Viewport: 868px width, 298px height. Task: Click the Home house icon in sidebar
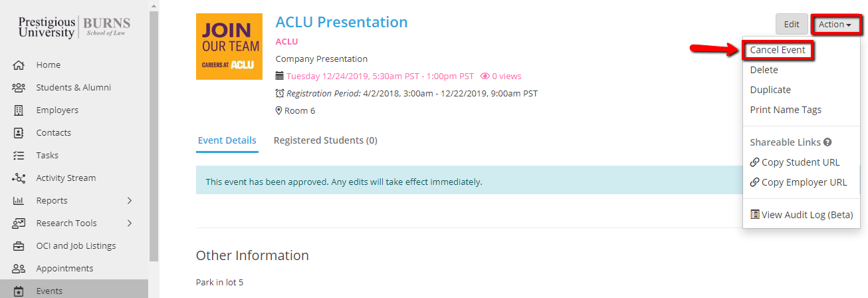tap(19, 65)
